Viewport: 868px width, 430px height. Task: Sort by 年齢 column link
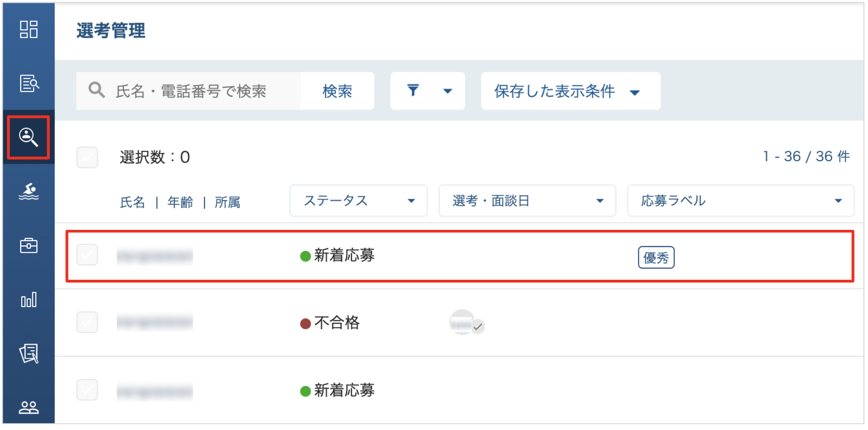pyautogui.click(x=180, y=202)
